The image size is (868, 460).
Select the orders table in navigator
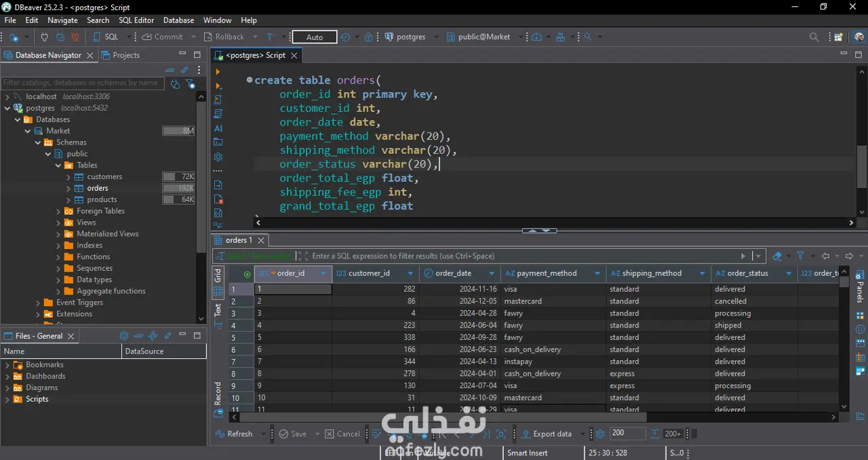(x=97, y=188)
